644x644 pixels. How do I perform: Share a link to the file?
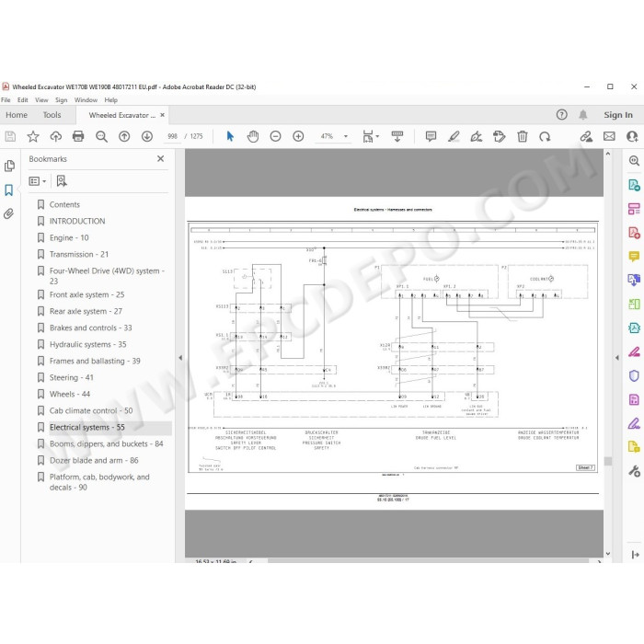coord(586,136)
